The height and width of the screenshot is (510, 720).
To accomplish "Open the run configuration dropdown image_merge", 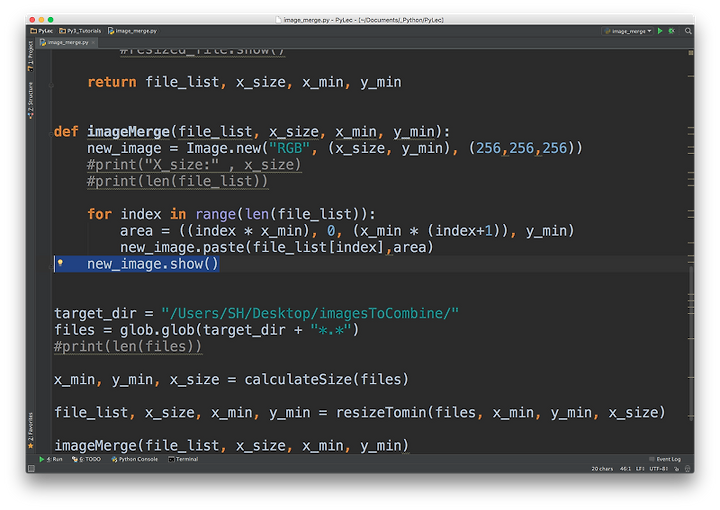I will 628,31.
